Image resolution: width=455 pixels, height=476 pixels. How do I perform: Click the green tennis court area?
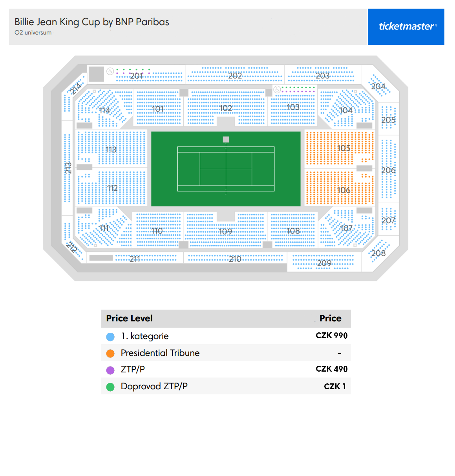point(226,169)
